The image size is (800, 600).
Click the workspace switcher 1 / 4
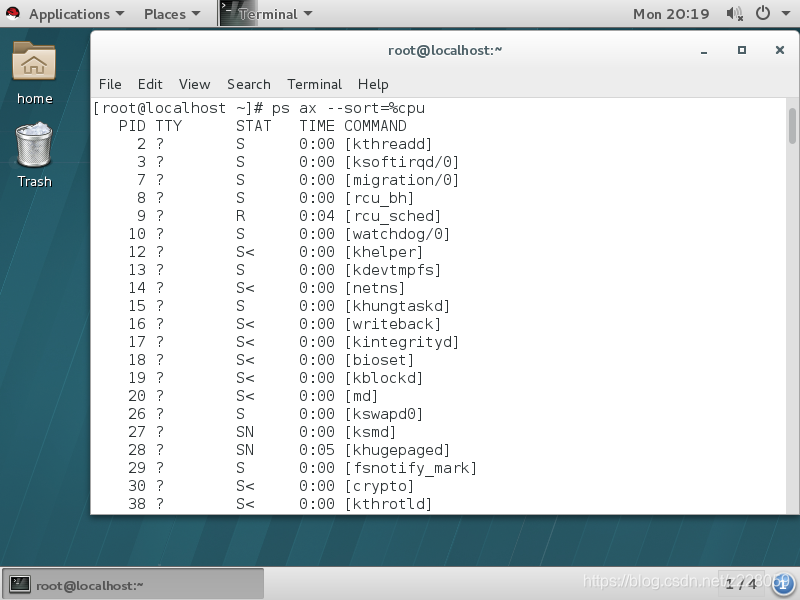(x=741, y=583)
